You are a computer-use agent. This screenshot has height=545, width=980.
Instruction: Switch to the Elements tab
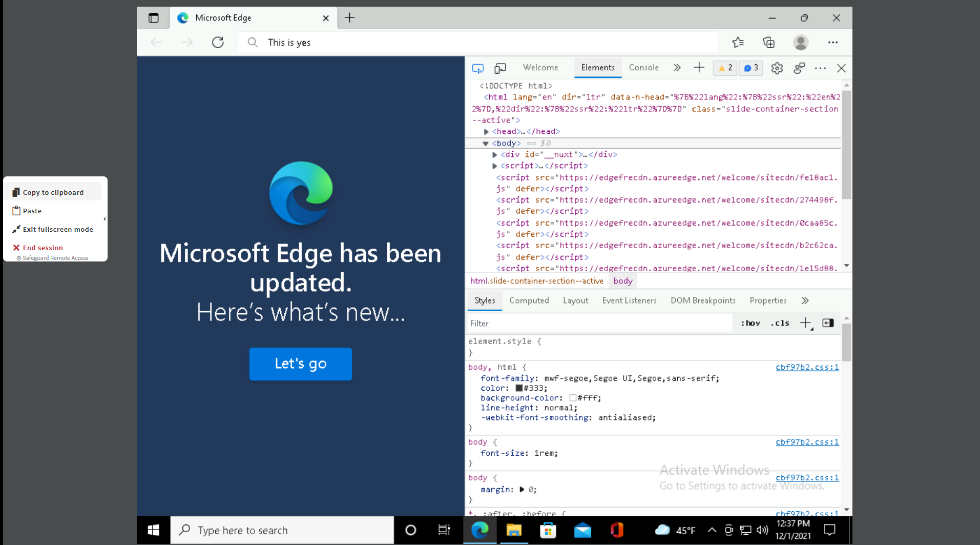point(598,68)
